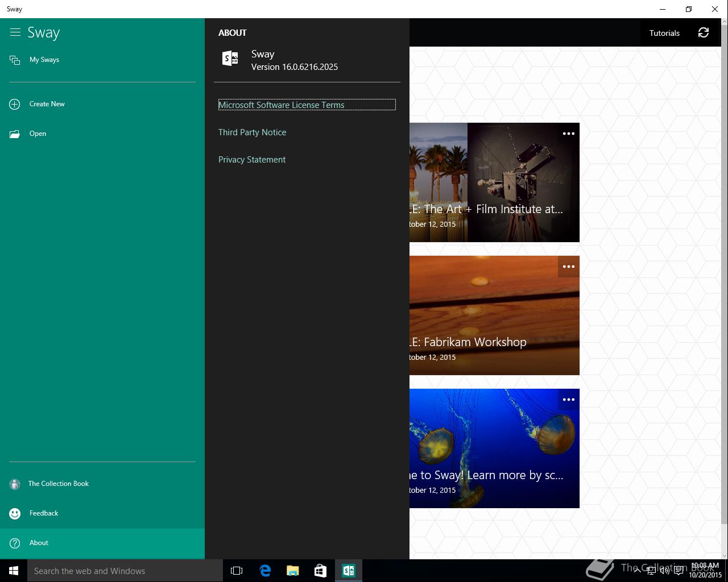Image resolution: width=728 pixels, height=582 pixels.
Task: Open File Explorer from the taskbar
Action: click(293, 571)
